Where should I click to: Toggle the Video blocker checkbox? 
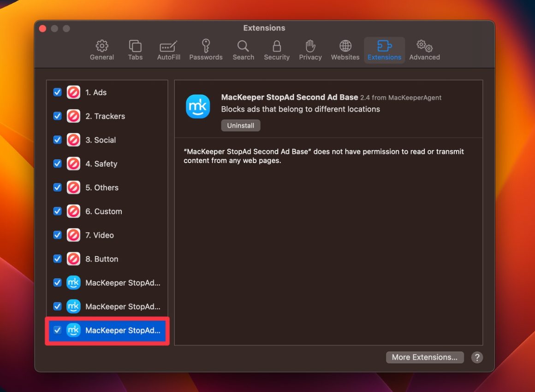pos(57,235)
